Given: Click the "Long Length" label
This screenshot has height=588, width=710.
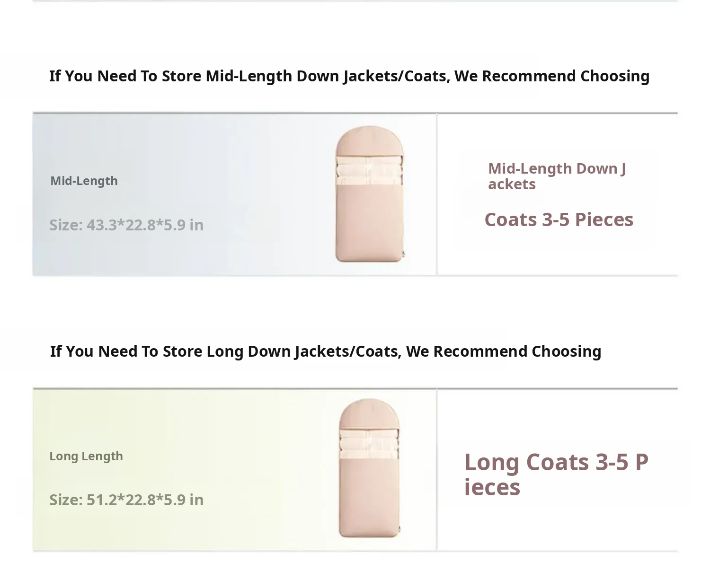Looking at the screenshot, I should pyautogui.click(x=86, y=456).
